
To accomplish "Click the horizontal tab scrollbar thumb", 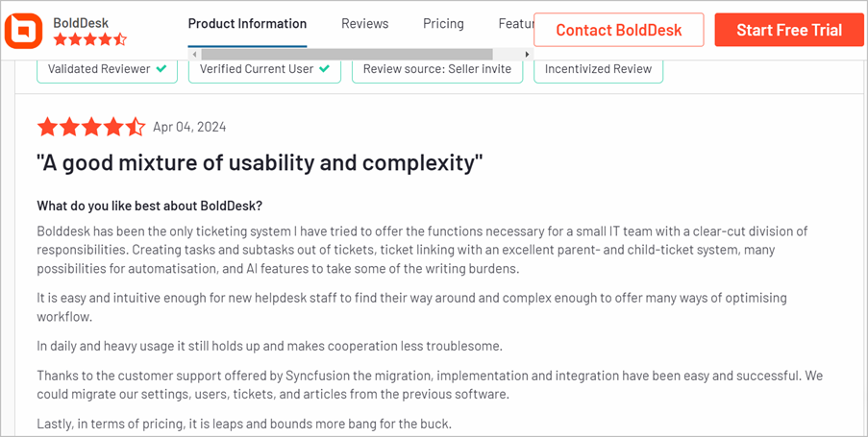I will click(x=347, y=54).
